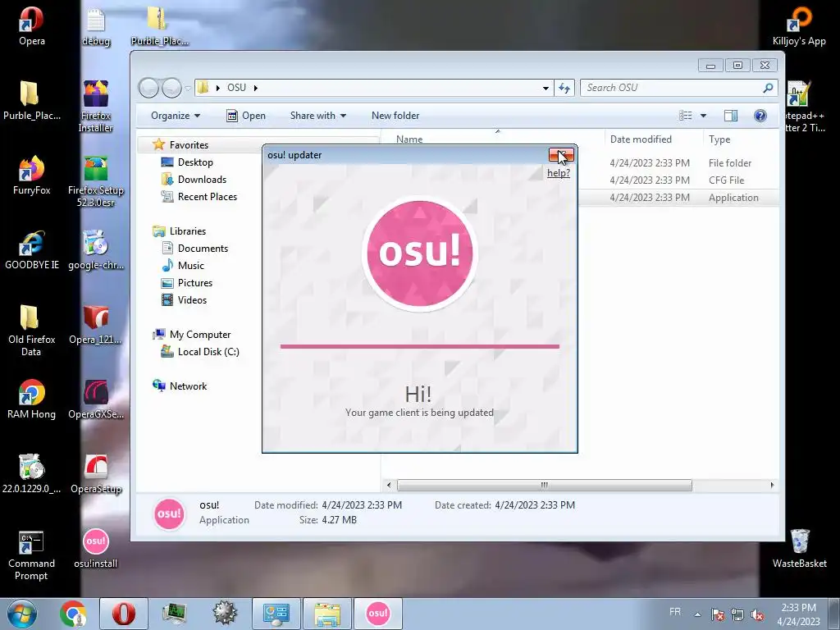The height and width of the screenshot is (630, 840).
Task: Click the Back navigation button
Action: (x=149, y=88)
